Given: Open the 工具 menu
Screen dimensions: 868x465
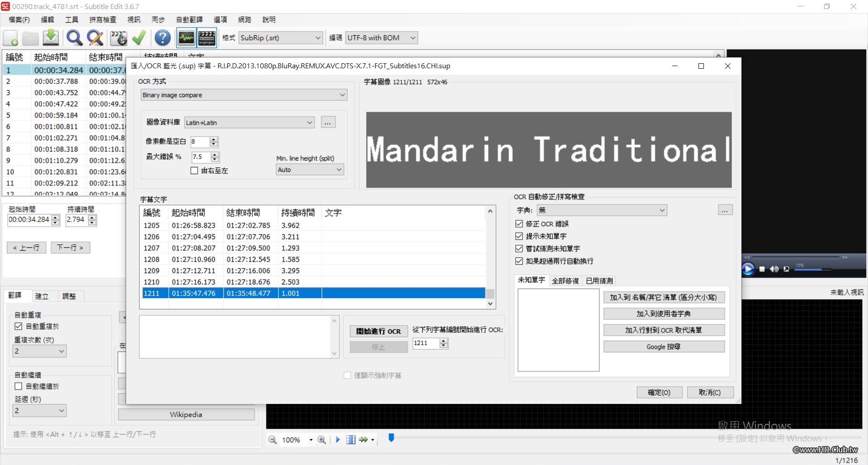Looking at the screenshot, I should [x=71, y=19].
